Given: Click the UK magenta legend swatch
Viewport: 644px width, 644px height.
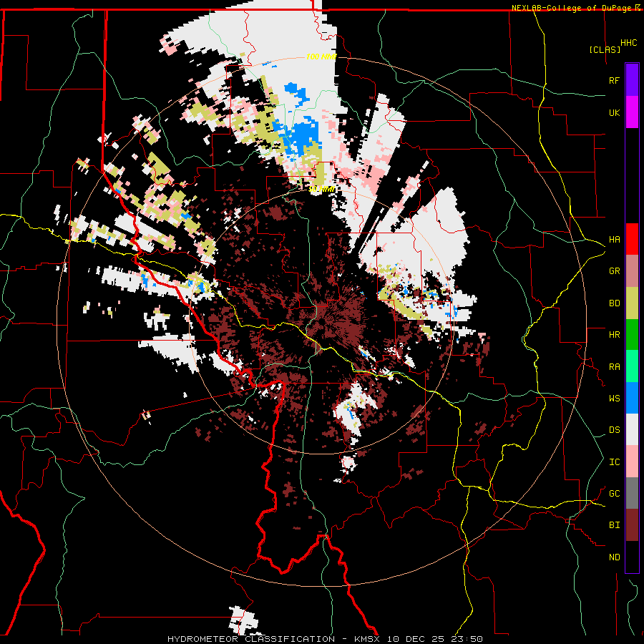Looking at the screenshot, I should point(632,112).
